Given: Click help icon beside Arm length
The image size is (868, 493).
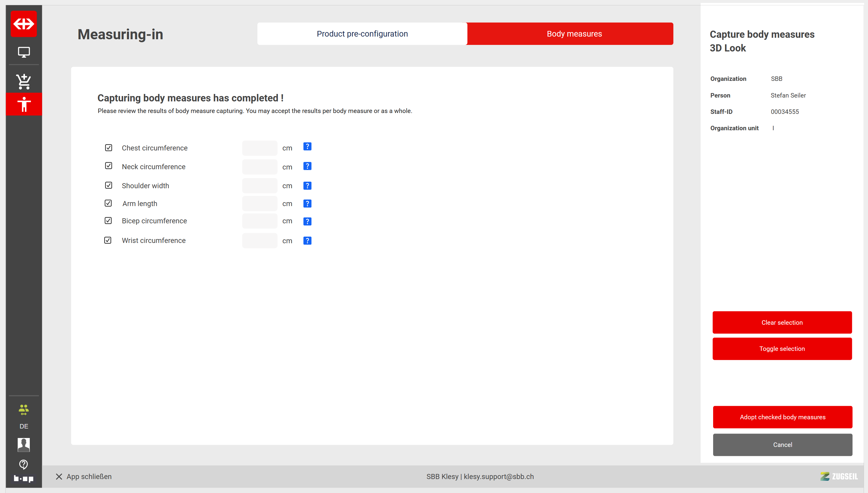Looking at the screenshot, I should [x=307, y=203].
